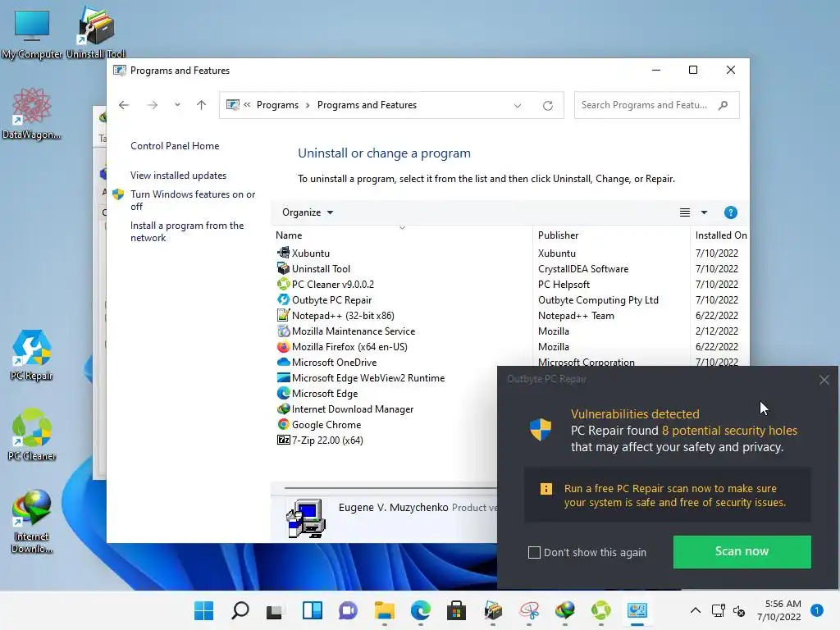Click the PC Cleaner v9.0.0.2 icon
The width and height of the screenshot is (840, 630).
283,284
